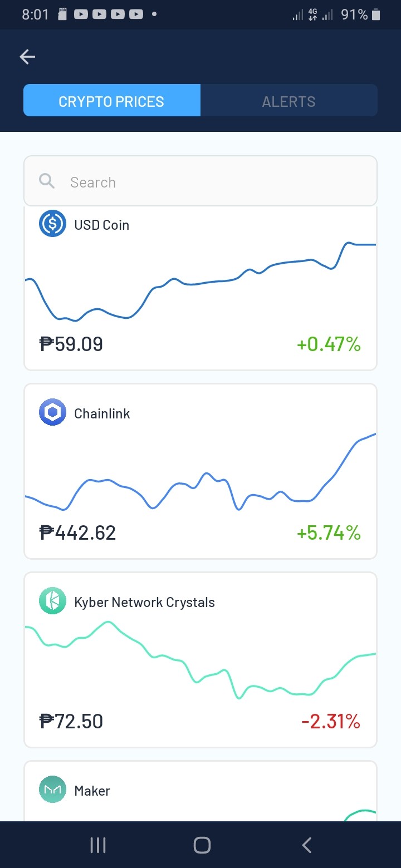The width and height of the screenshot is (401, 868).
Task: Tap the Chainlink hexagon logo icon
Action: [52, 413]
